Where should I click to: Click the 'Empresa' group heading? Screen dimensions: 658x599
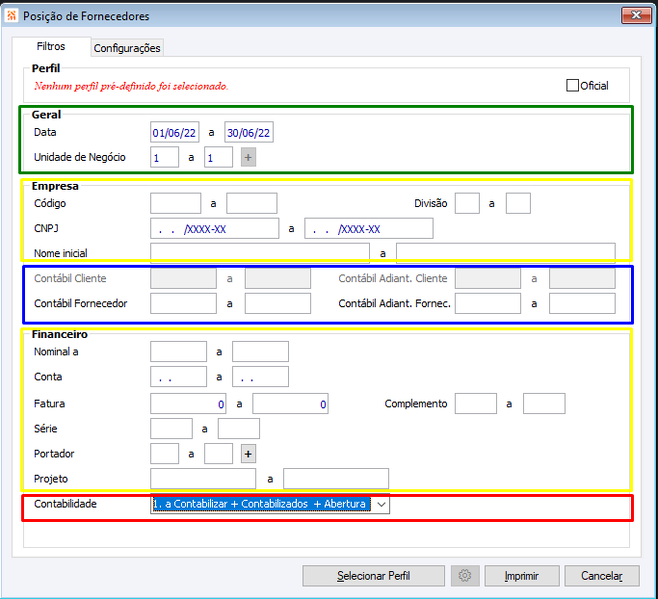(x=55, y=186)
